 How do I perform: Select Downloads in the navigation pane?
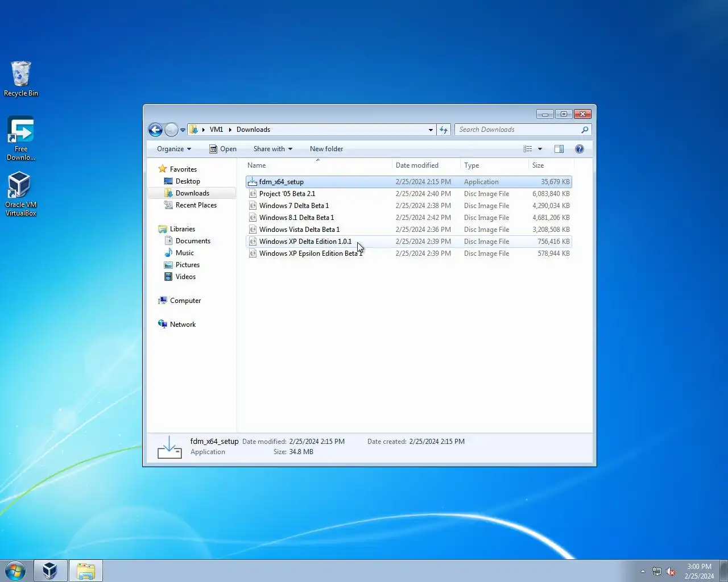[192, 193]
